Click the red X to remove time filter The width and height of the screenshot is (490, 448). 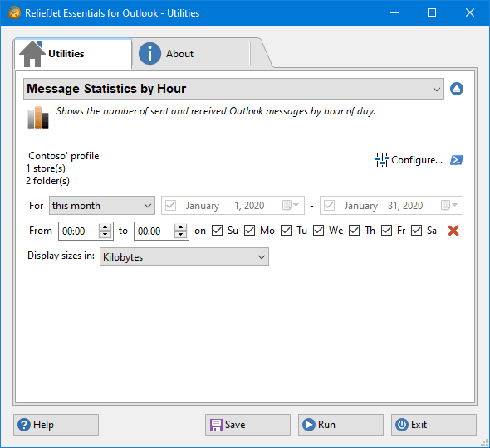[453, 231]
